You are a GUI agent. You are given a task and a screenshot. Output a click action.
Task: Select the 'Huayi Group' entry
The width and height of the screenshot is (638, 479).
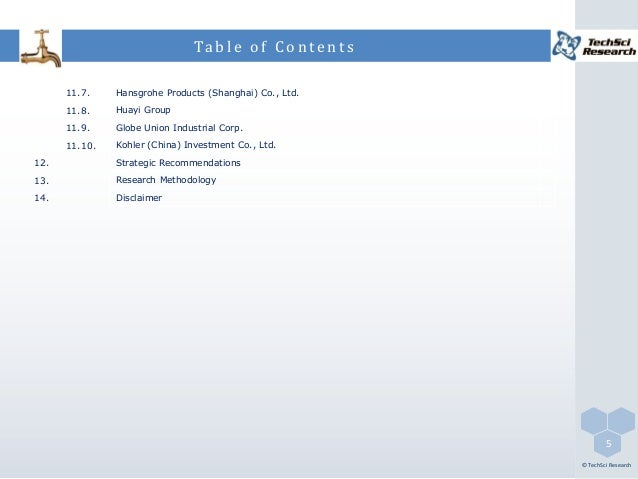click(x=143, y=110)
